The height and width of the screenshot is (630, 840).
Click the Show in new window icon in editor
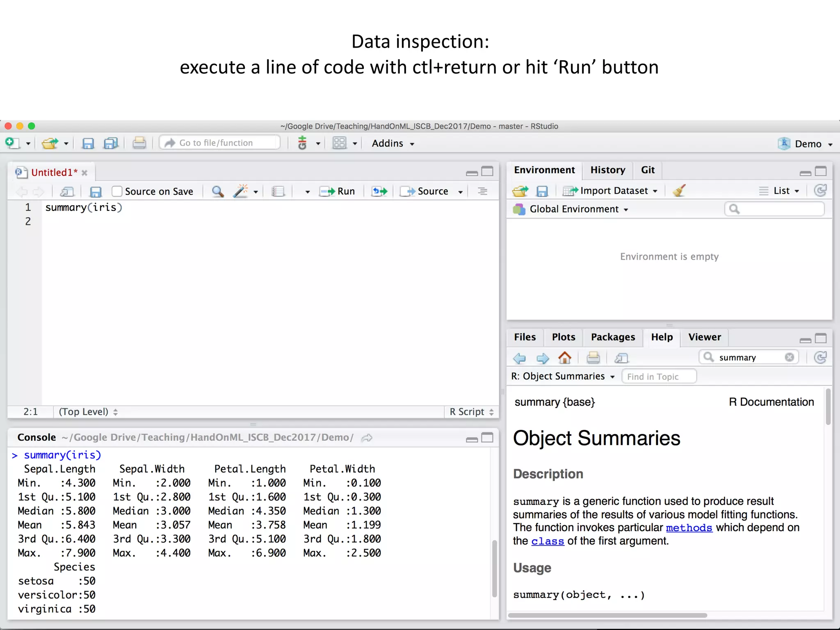[67, 192]
